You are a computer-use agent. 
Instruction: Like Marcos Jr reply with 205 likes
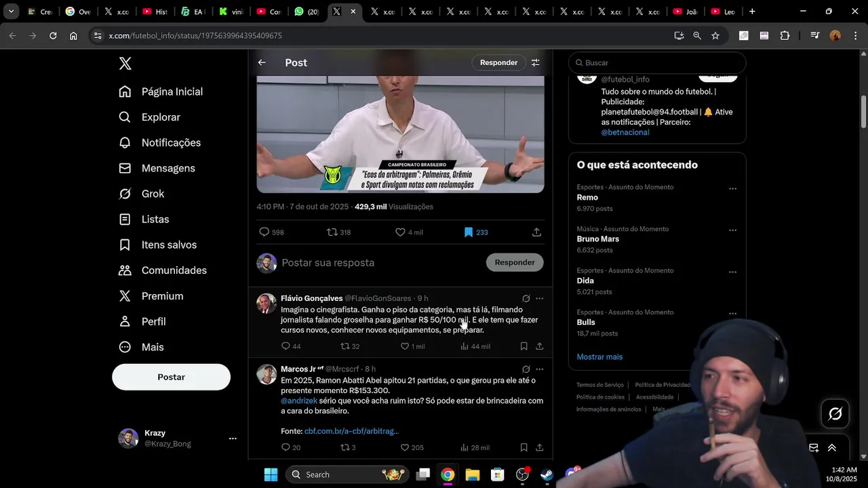(405, 447)
